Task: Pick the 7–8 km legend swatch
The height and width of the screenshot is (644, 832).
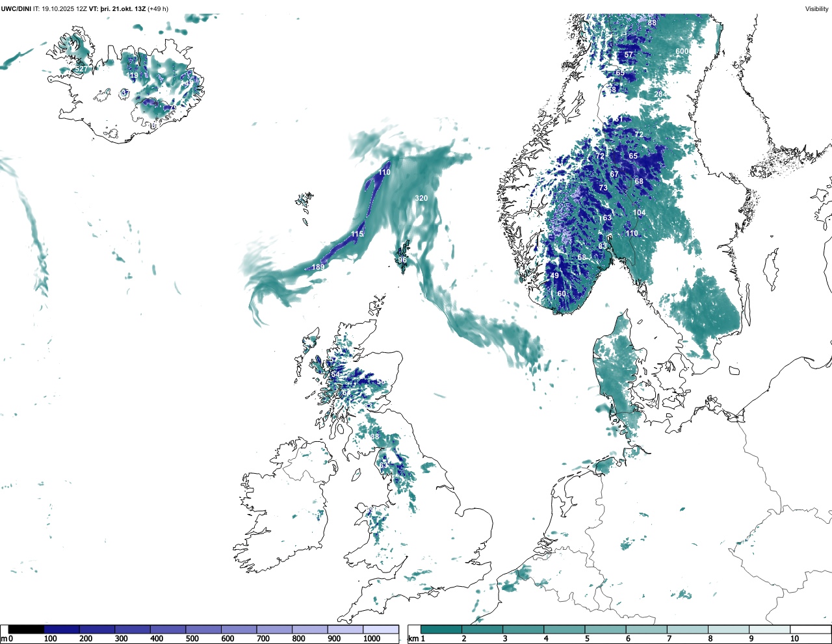Action: tap(687, 629)
